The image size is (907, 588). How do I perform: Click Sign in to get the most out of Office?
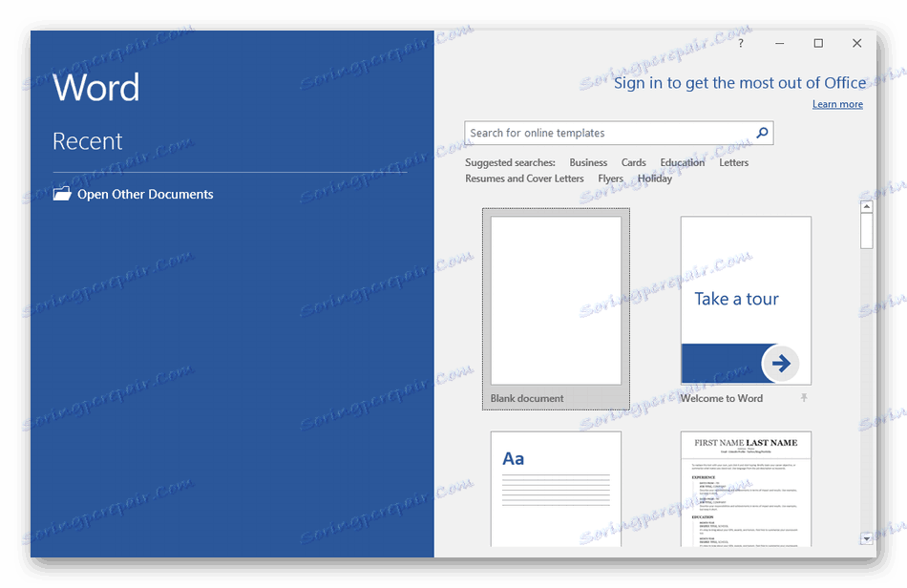point(740,83)
